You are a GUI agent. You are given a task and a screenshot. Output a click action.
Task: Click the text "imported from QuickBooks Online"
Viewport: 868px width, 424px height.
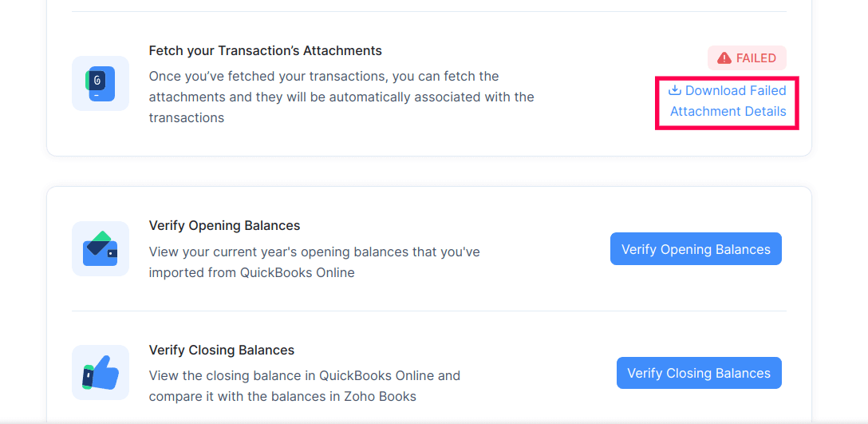click(251, 272)
